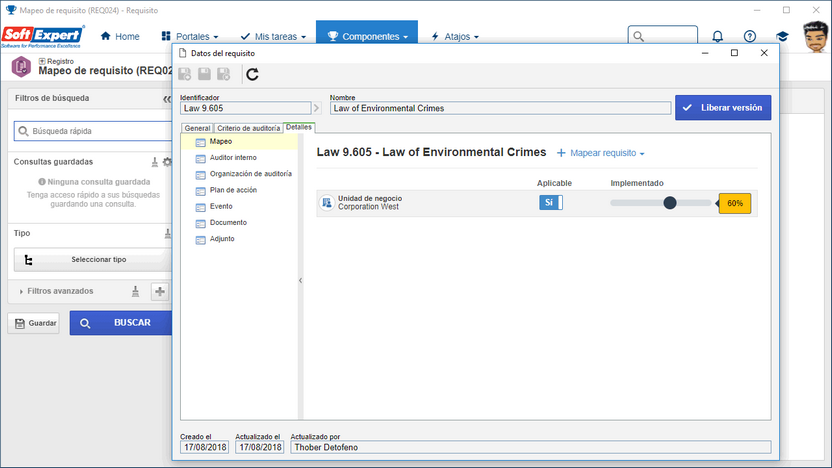Open the Componentes menu
This screenshot has width=832, height=468.
(x=367, y=36)
